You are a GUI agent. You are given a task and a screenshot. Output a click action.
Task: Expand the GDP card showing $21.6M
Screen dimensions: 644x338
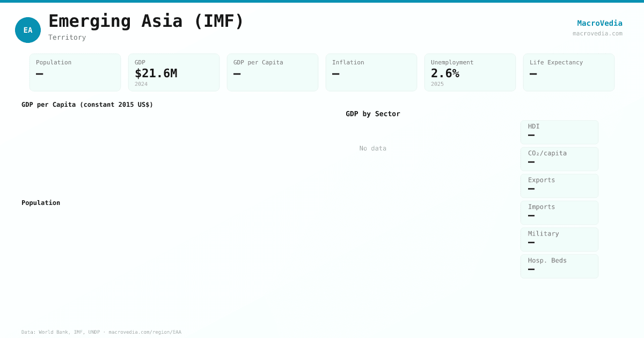pos(174,72)
